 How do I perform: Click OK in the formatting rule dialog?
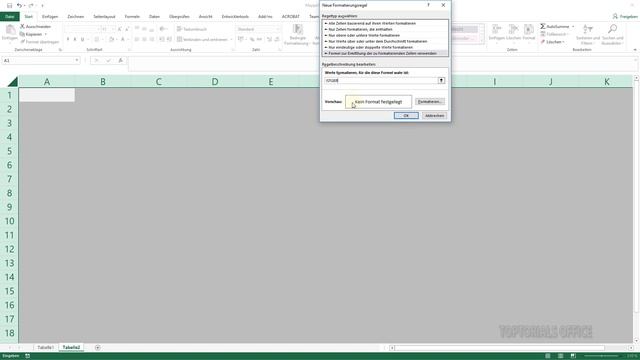(406, 116)
